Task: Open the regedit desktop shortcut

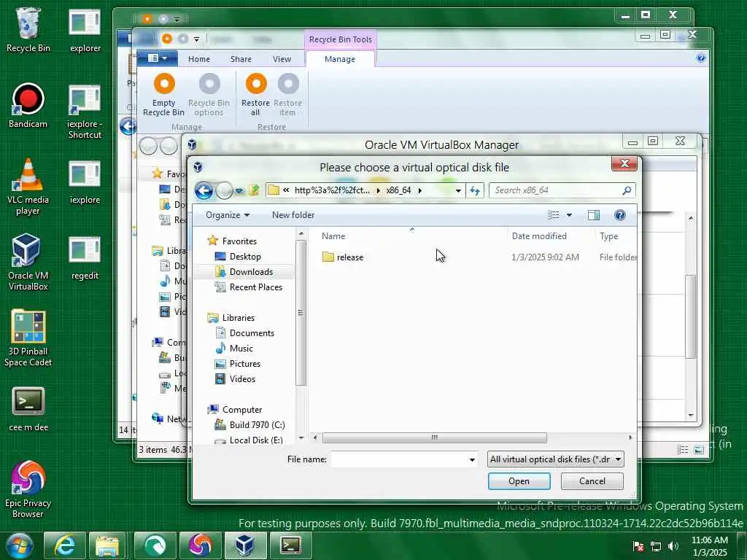Action: tap(85, 257)
